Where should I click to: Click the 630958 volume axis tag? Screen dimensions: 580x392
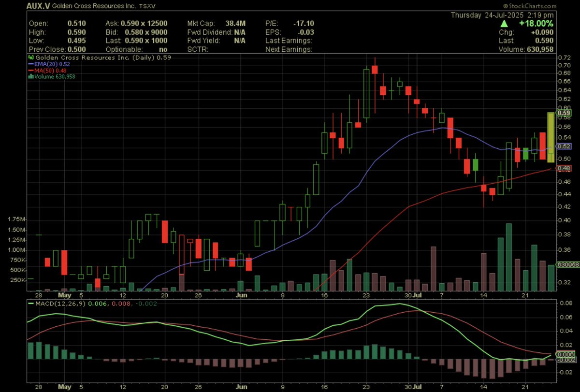pos(566,265)
